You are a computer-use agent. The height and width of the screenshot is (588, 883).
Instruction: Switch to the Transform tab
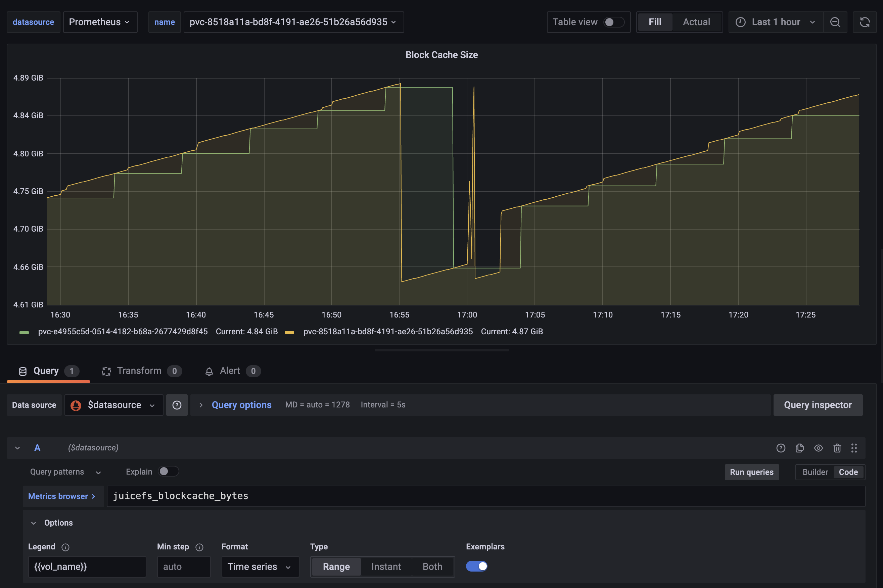point(139,371)
